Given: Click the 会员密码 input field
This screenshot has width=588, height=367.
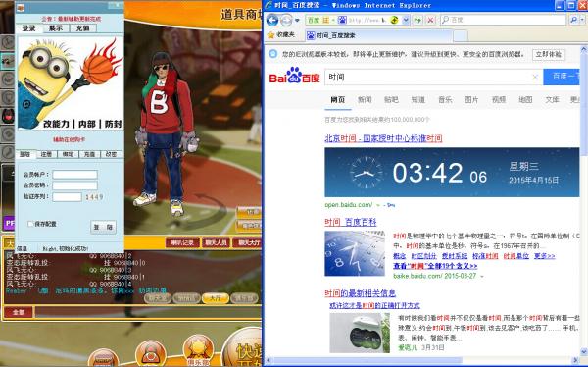Looking at the screenshot, I should [x=75, y=185].
